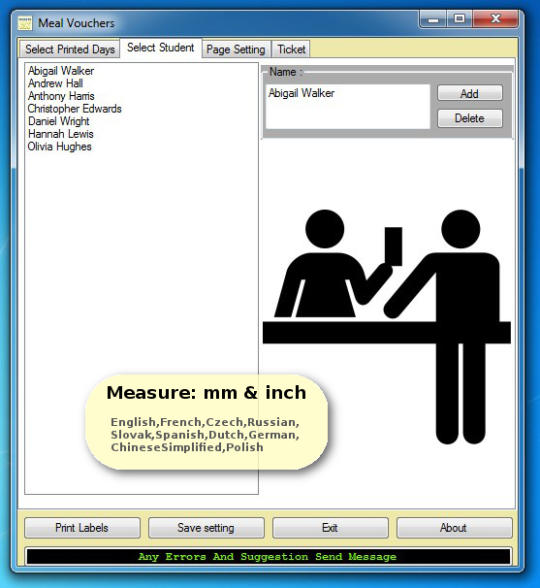The height and width of the screenshot is (588, 540).
Task: Switch to the Select Printed Days tab
Action: click(x=69, y=49)
